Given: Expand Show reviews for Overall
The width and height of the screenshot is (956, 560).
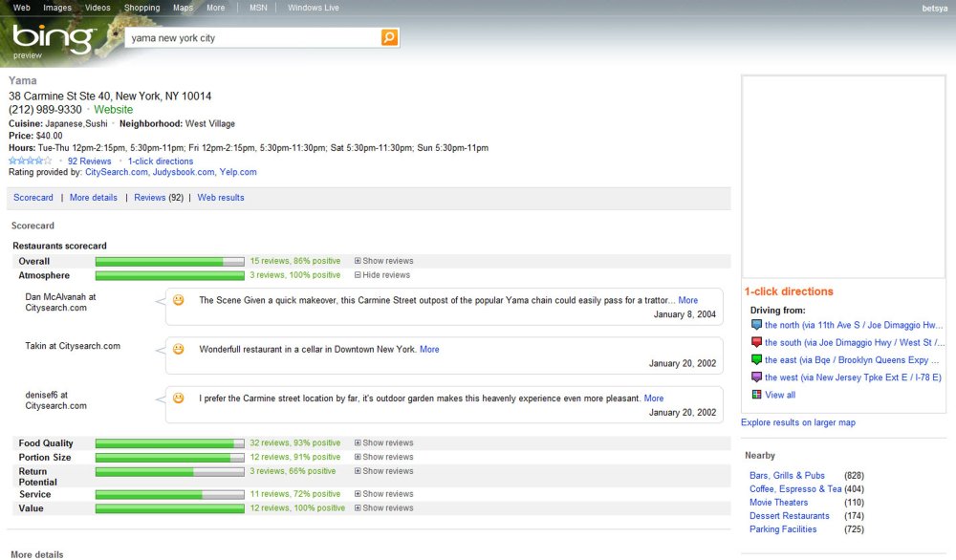Looking at the screenshot, I should click(384, 261).
